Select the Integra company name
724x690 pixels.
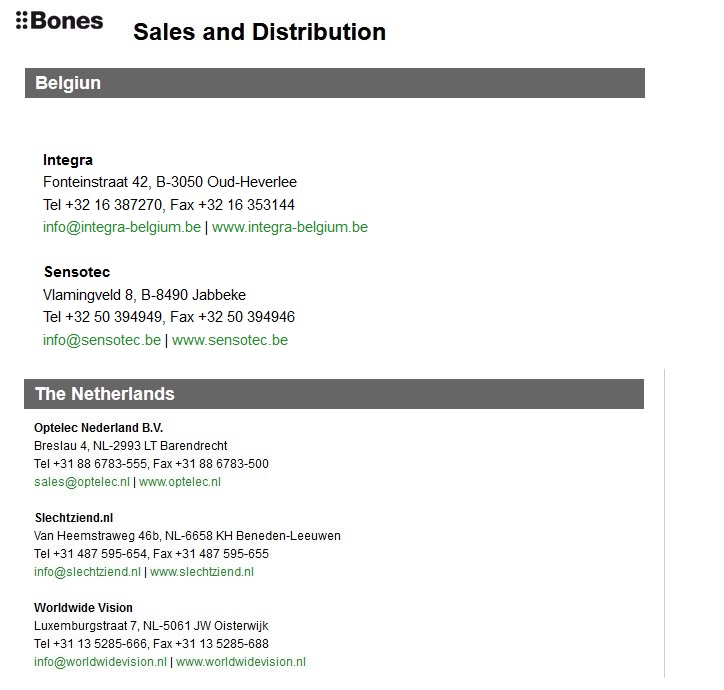coord(68,160)
